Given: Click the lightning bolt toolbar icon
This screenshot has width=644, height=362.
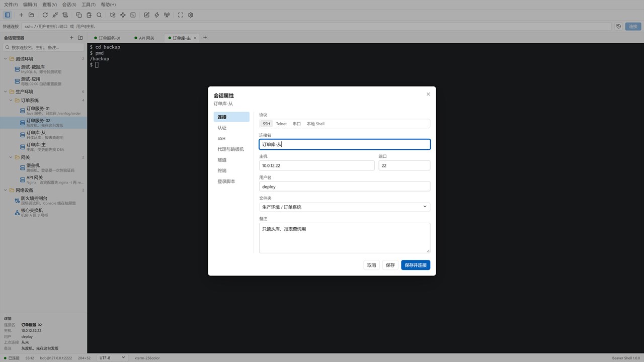Looking at the screenshot, I should 157,15.
